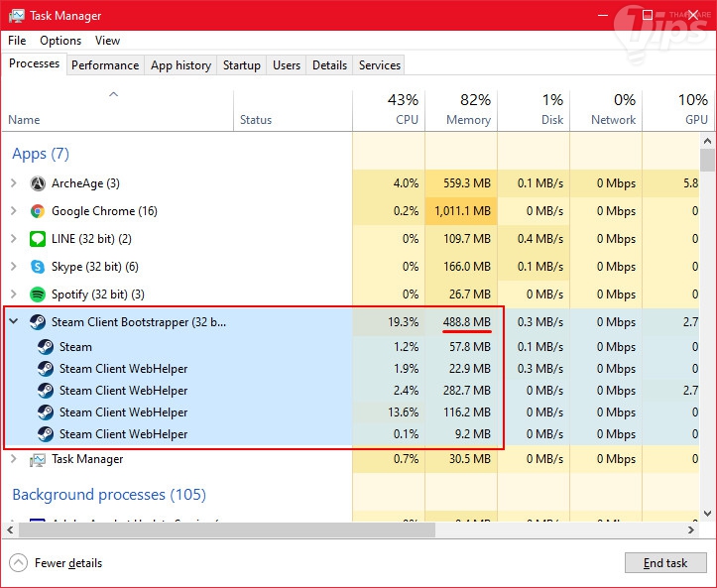Screen dimensions: 717x588
Task: Click the vertical scrollbar up arrow
Action: (x=707, y=141)
